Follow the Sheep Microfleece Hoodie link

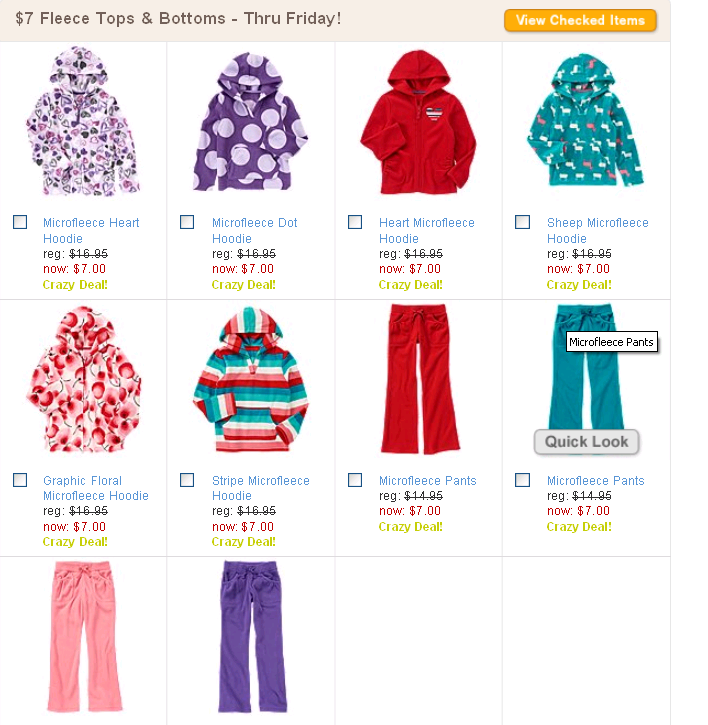pyautogui.click(x=597, y=230)
